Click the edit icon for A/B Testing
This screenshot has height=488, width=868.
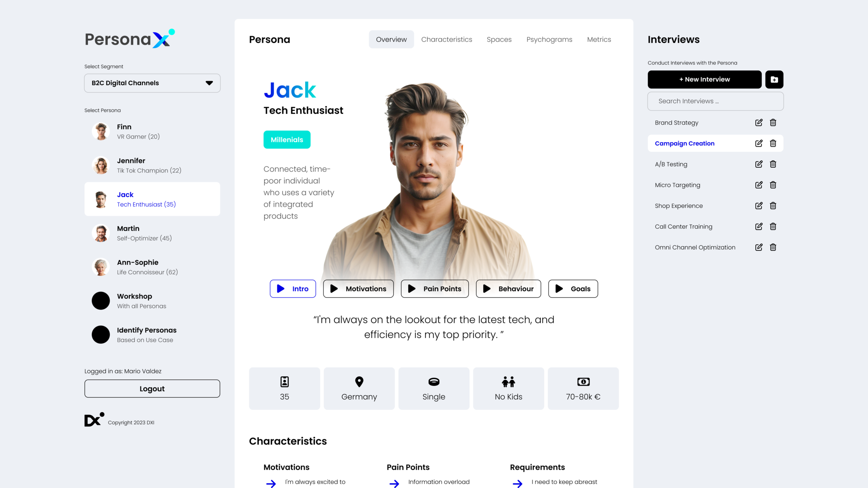pos(759,164)
